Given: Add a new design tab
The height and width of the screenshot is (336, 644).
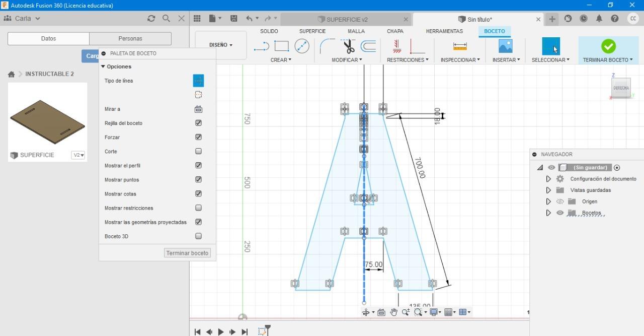Looking at the screenshot, I should [x=552, y=19].
